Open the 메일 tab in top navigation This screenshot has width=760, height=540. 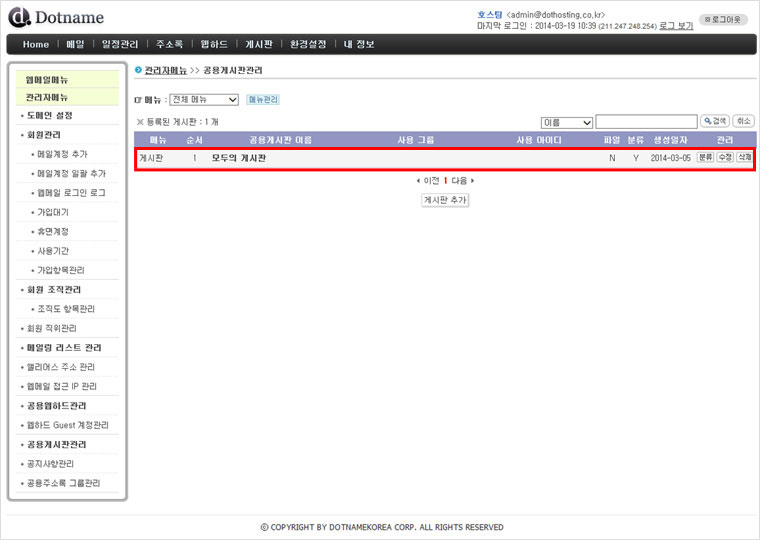point(75,44)
